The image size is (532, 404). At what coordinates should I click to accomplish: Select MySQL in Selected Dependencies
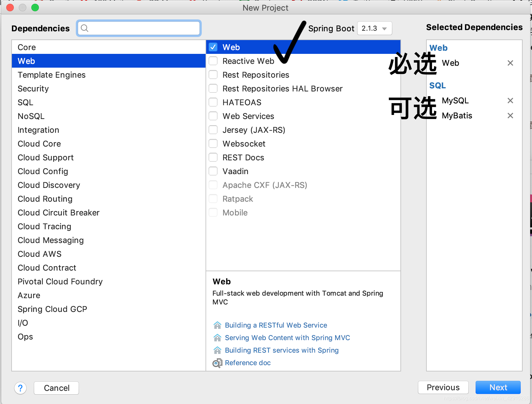click(x=455, y=101)
